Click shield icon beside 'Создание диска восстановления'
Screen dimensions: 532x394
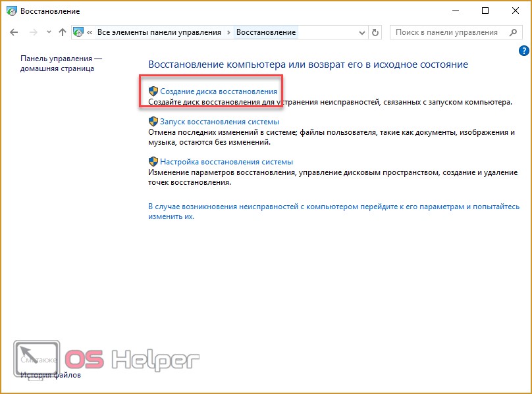(153, 91)
